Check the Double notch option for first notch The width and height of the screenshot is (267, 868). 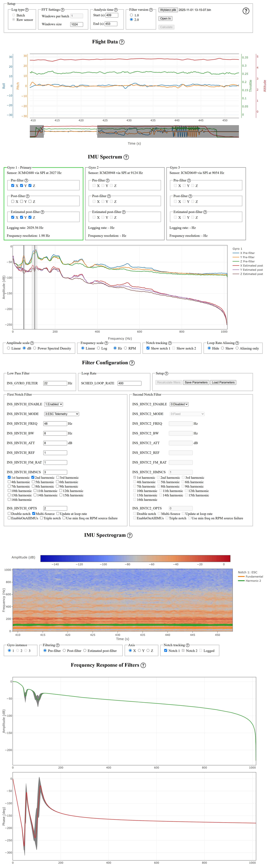9,514
